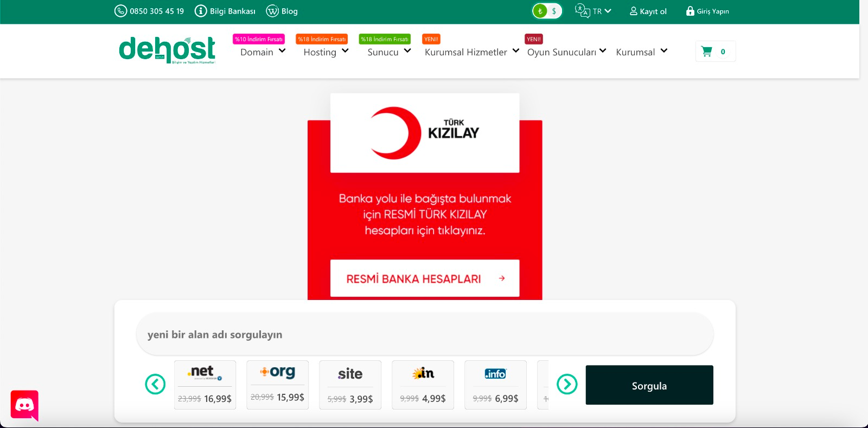Click the phone icon beside 0850 305 45 19
The image size is (868, 428).
tap(120, 11)
